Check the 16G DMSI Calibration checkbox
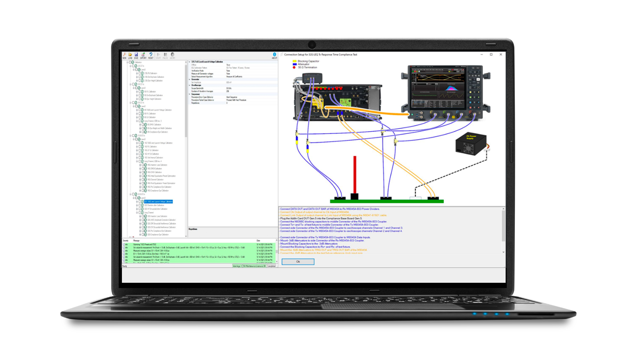The image size is (644, 362). click(143, 169)
